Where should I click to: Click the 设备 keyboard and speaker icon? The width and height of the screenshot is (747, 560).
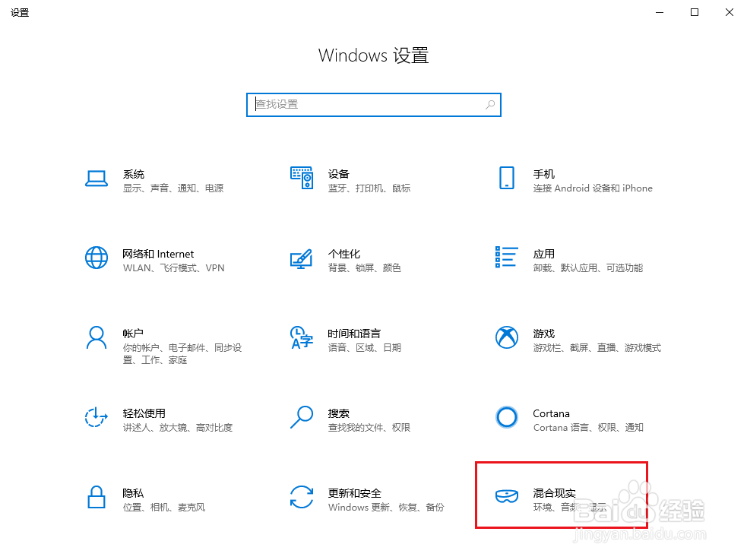click(x=302, y=178)
